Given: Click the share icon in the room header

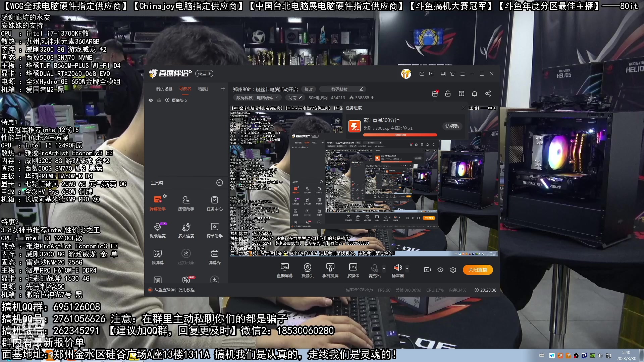Looking at the screenshot, I should [488, 94].
